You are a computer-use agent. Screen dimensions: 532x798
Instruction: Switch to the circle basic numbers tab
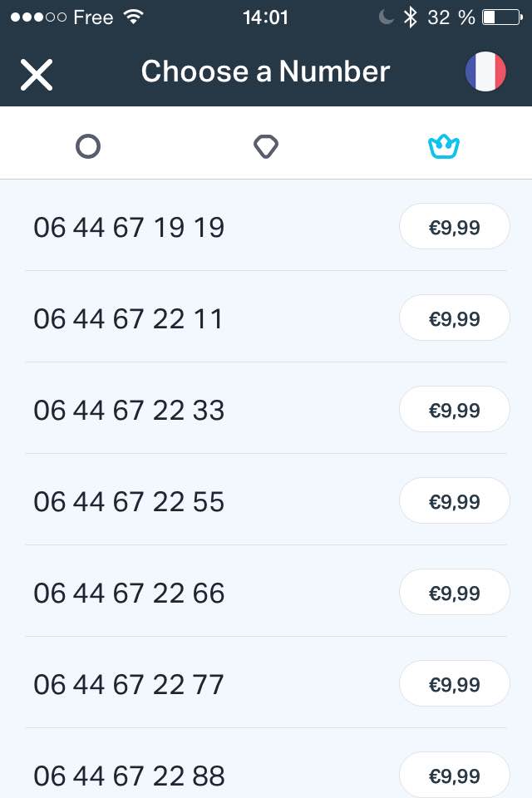point(88,147)
